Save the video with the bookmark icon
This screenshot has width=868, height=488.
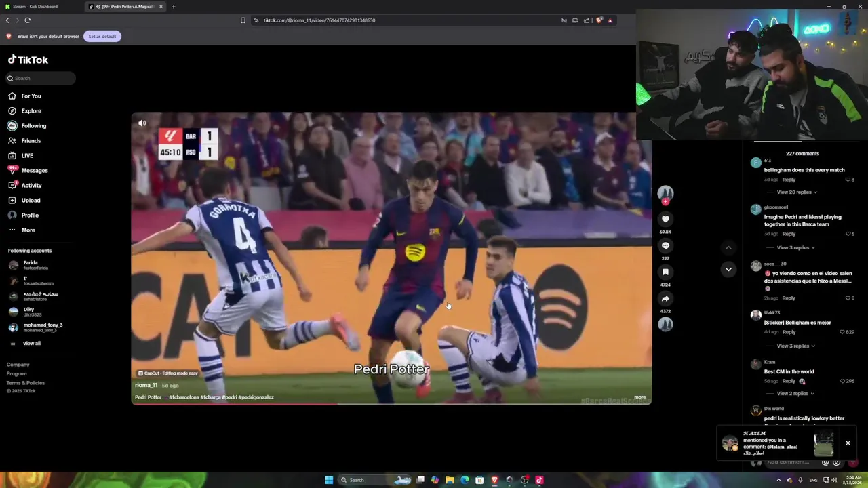click(665, 272)
